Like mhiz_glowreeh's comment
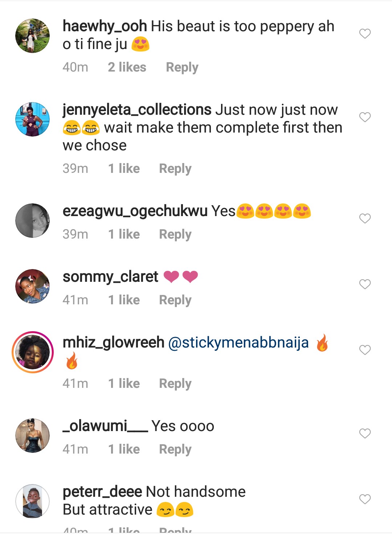This screenshot has width=392, height=536. coord(365,350)
